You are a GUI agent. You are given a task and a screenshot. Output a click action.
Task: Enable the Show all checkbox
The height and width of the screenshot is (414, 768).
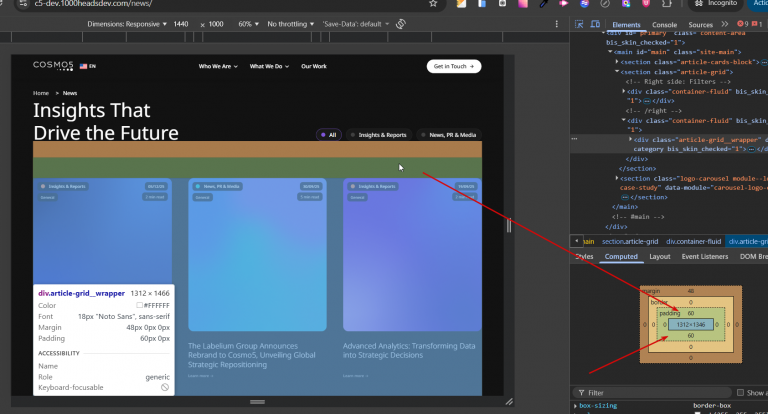tap(740, 393)
